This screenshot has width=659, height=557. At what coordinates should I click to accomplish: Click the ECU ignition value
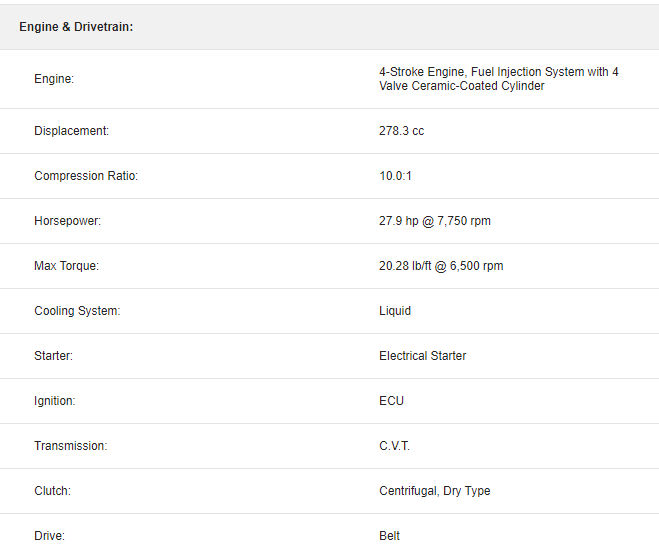[x=391, y=401]
